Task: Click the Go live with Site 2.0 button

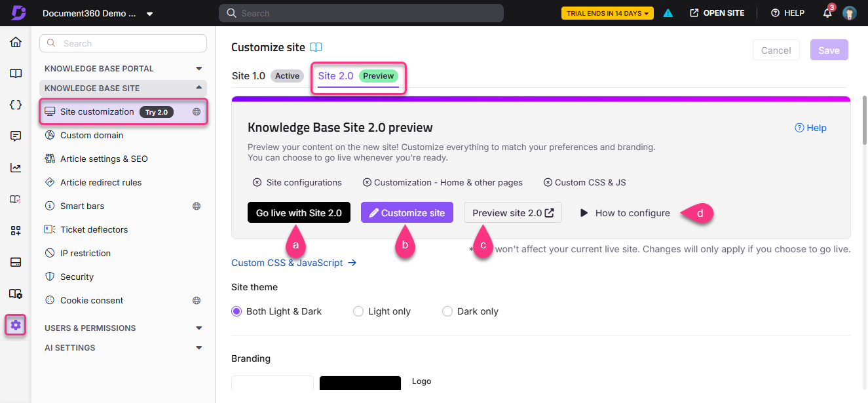Action: pos(299,212)
